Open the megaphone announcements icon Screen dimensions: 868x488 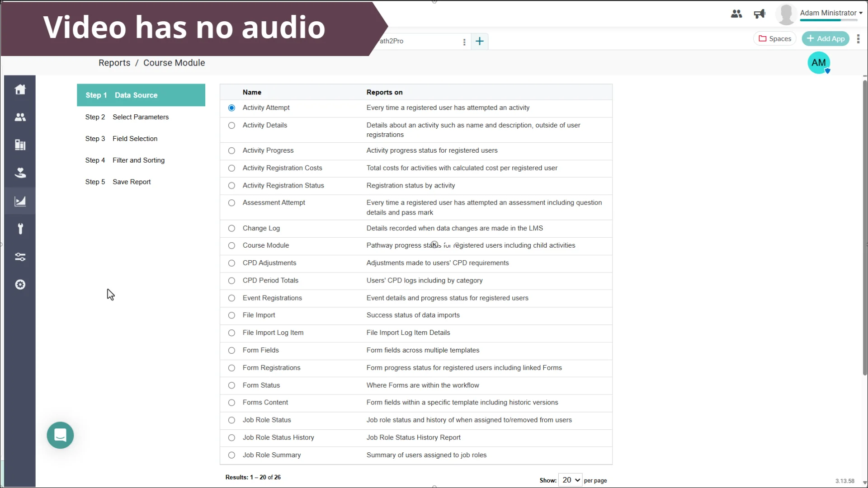759,14
